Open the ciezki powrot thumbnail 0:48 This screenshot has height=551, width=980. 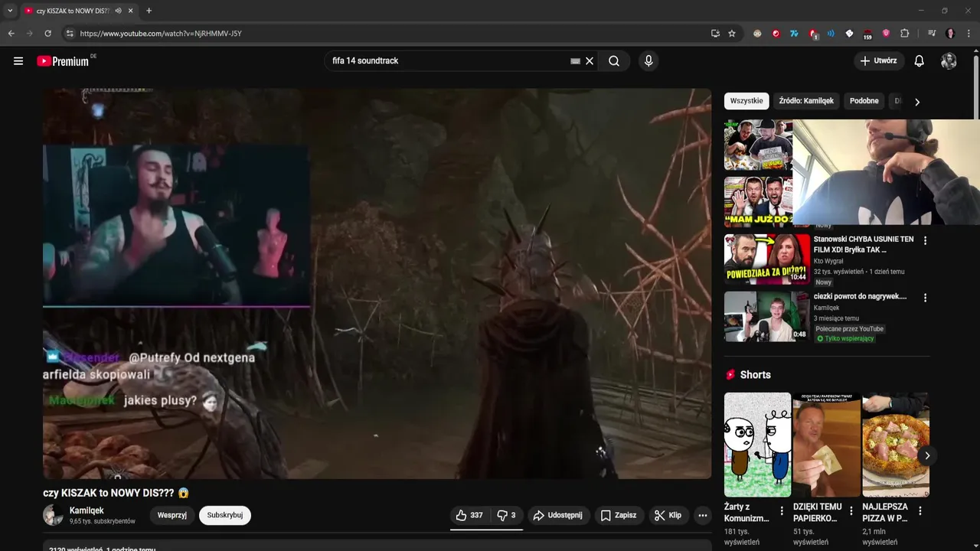pos(767,316)
